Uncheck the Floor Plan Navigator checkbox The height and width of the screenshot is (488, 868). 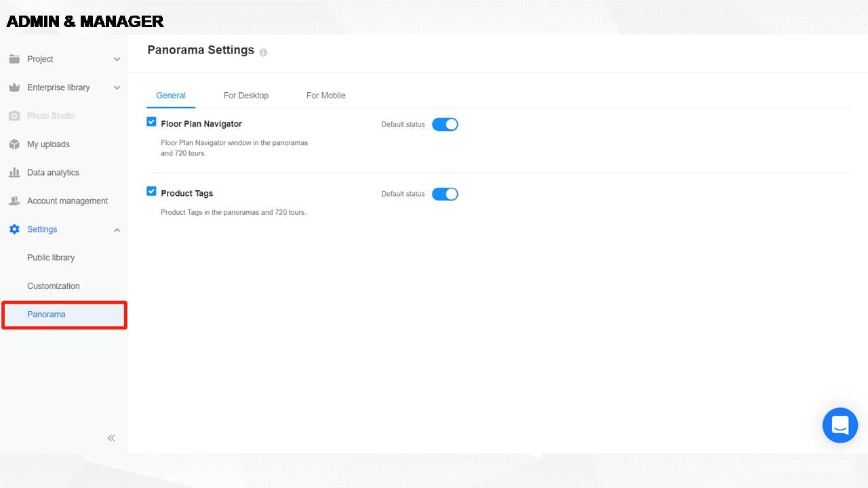151,122
